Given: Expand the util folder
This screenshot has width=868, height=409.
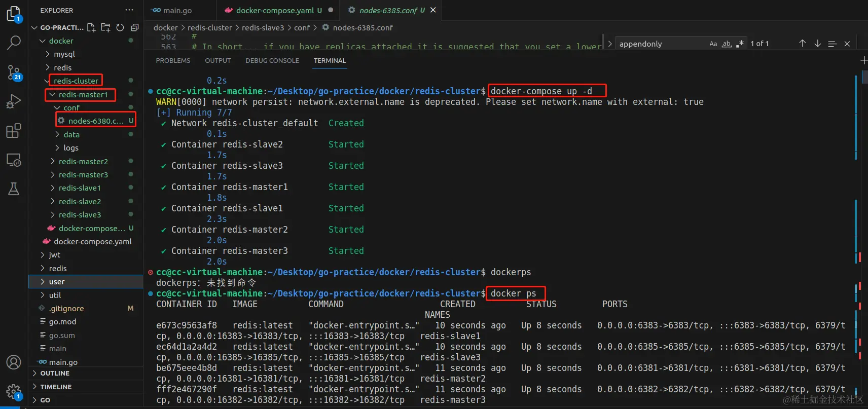Looking at the screenshot, I should point(43,295).
